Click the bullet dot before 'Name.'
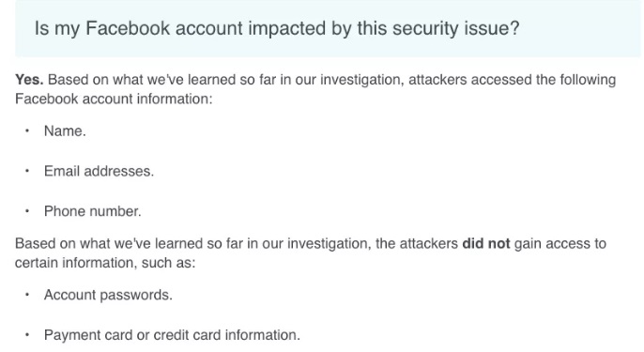Screen dimensions: 644x352 pyautogui.click(x=27, y=130)
